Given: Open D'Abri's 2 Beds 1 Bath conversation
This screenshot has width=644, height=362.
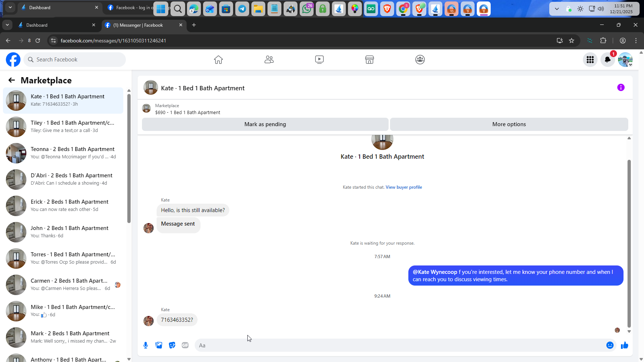Looking at the screenshot, I should click(x=63, y=180).
